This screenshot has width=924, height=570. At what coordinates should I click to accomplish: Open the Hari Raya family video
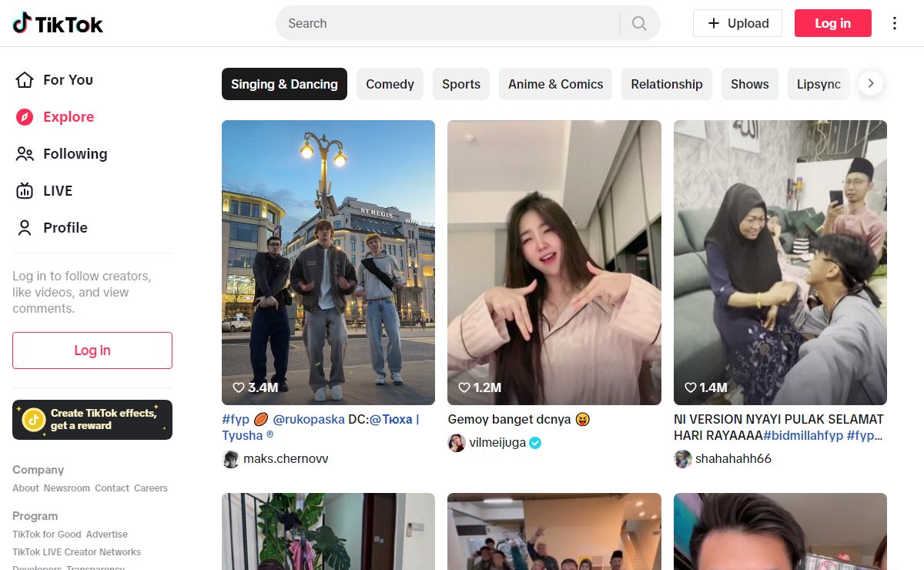[780, 263]
